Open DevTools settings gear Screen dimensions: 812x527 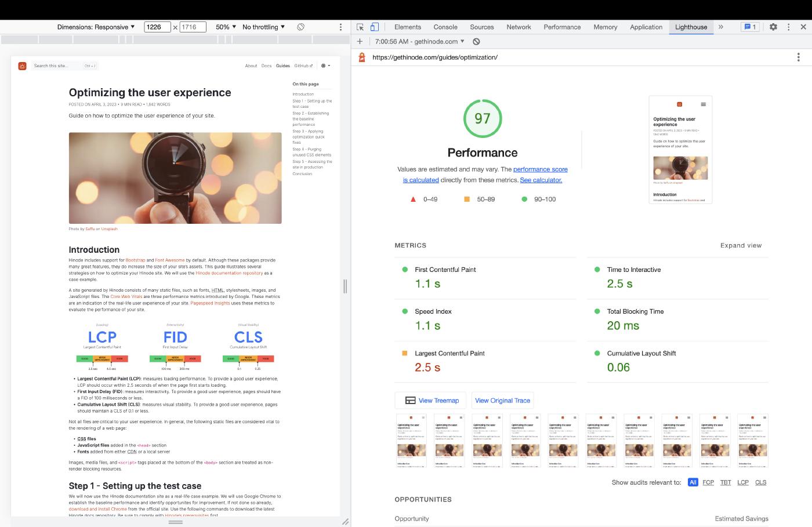click(773, 27)
